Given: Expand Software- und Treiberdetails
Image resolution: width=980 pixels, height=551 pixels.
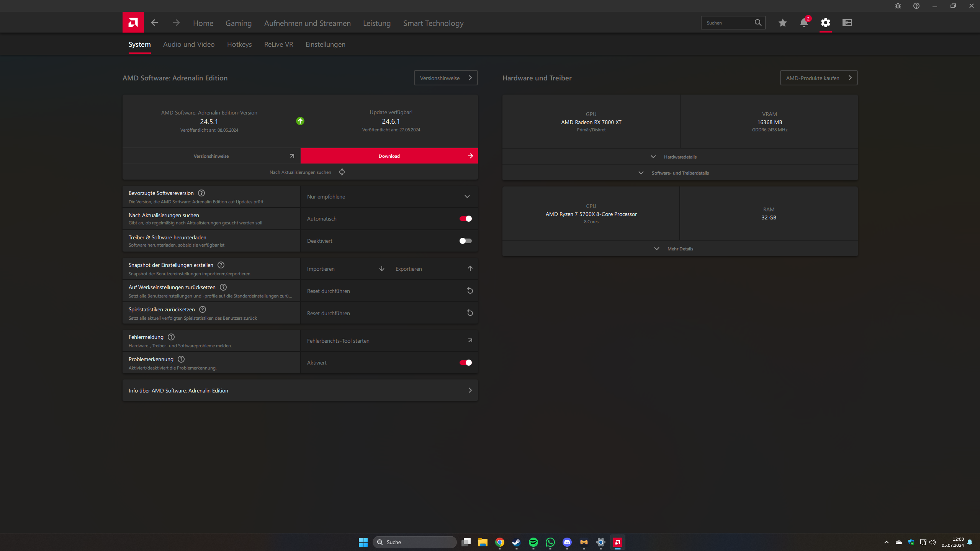Looking at the screenshot, I should point(680,173).
